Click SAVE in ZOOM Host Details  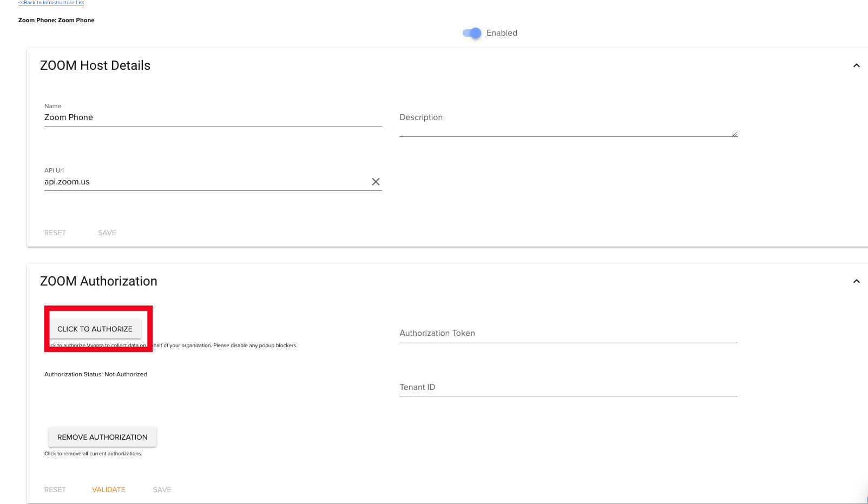click(x=107, y=233)
